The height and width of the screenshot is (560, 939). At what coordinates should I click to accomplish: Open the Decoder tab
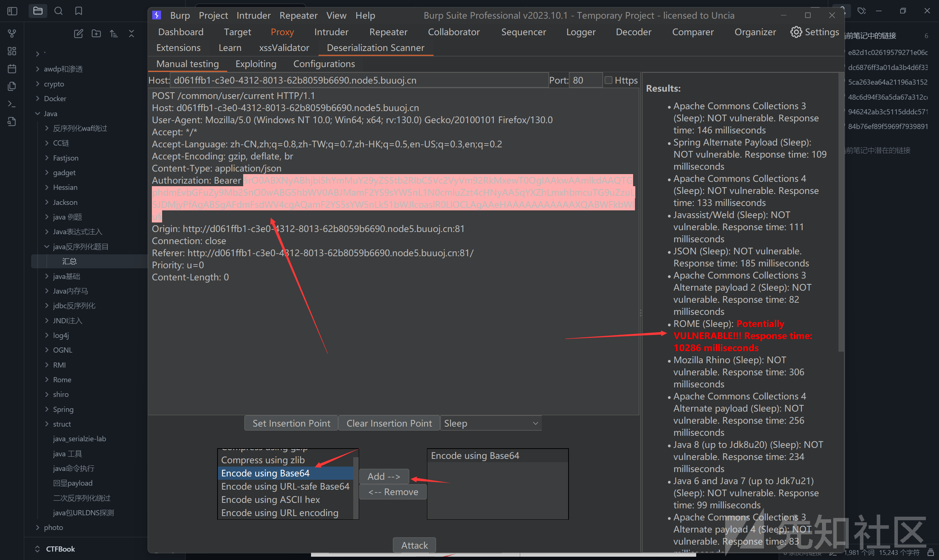[633, 32]
